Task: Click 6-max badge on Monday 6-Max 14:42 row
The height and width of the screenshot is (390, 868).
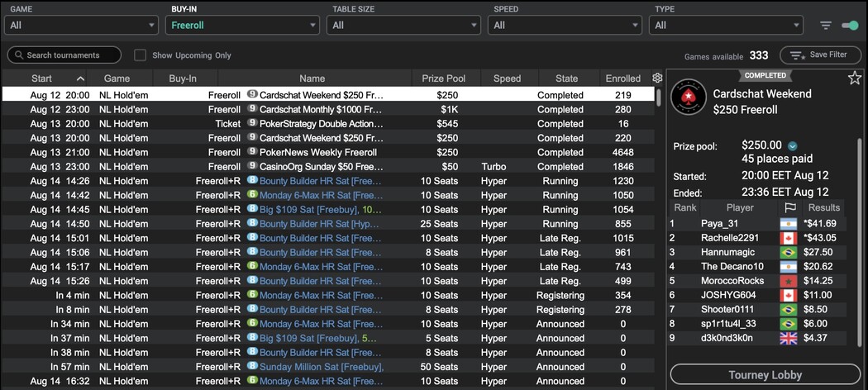Action: pyautogui.click(x=252, y=195)
